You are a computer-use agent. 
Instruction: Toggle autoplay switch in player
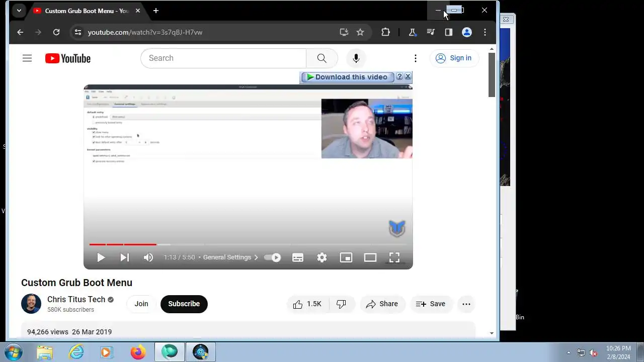tap(273, 257)
